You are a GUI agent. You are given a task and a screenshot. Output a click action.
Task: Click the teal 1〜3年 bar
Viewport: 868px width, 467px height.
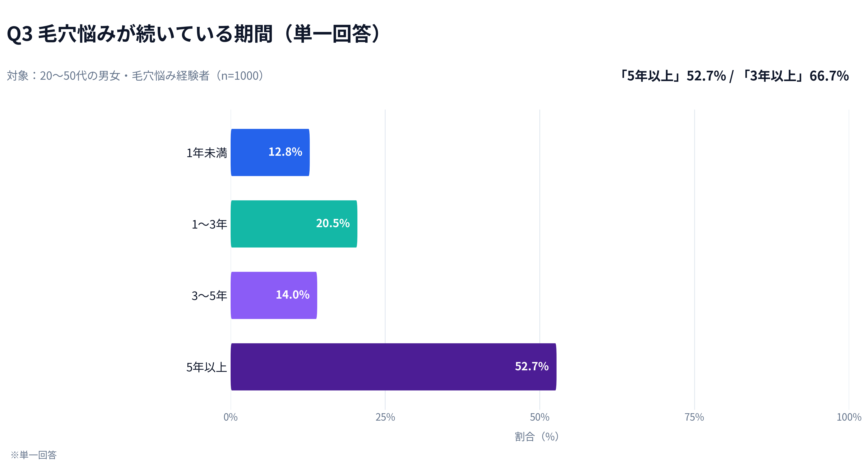coord(294,224)
